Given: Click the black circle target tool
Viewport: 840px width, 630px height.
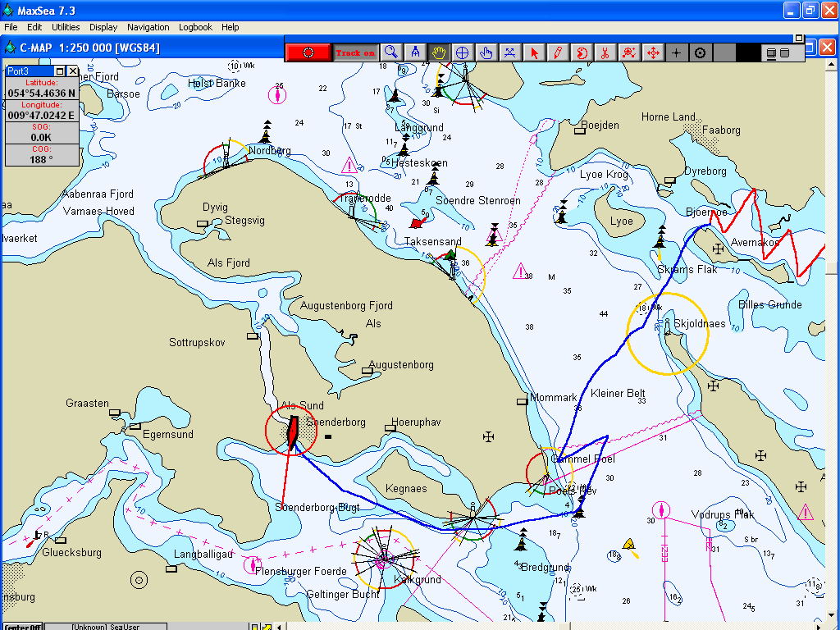Looking at the screenshot, I should pyautogui.click(x=701, y=52).
